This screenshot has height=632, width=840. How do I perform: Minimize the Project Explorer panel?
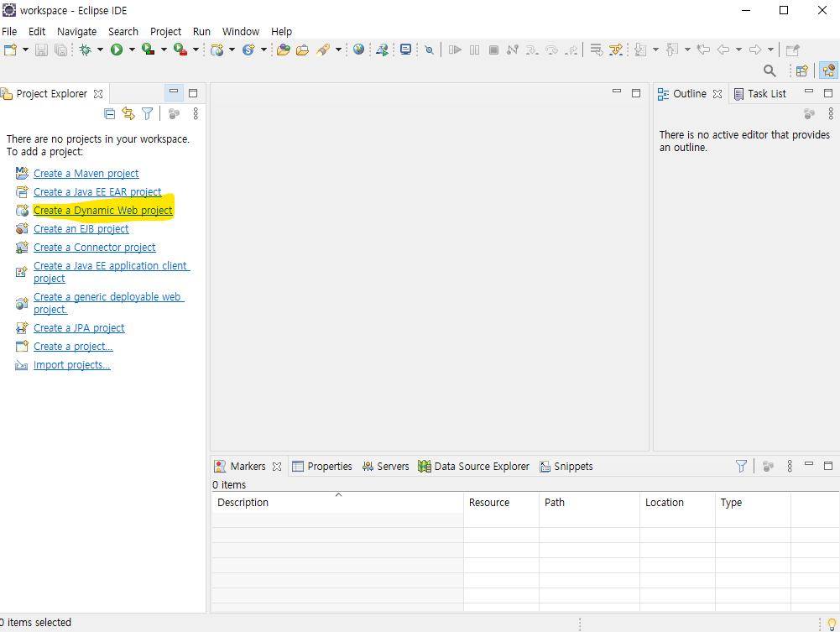pos(174,92)
